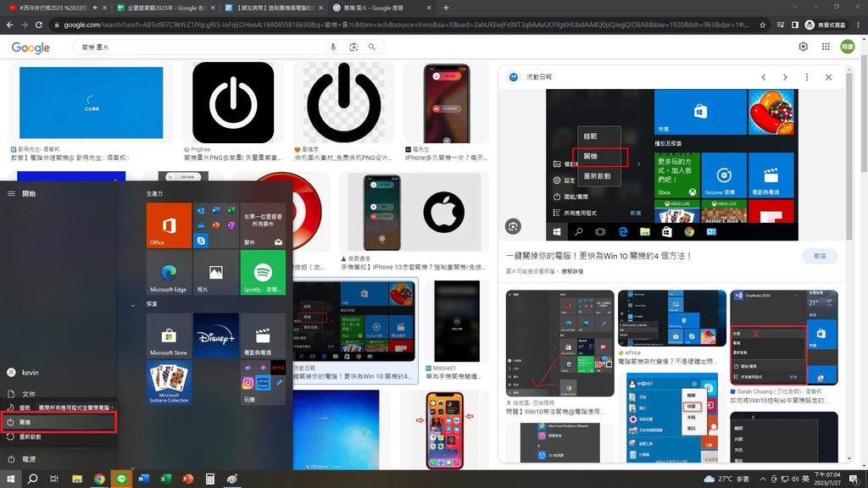
Task: Open the blue Windows shutdown screen thumbnail
Action: click(92, 103)
